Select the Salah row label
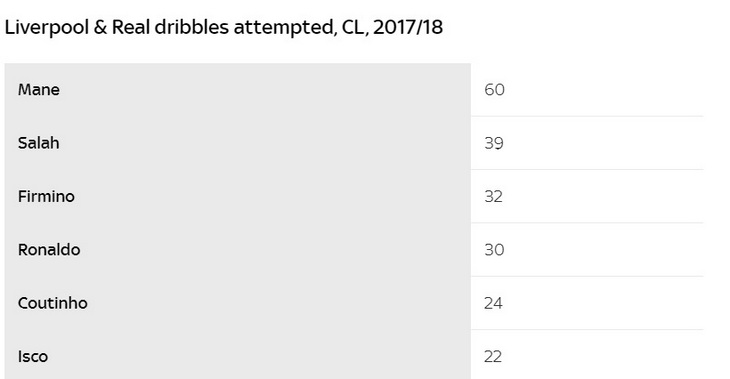Screen dimensions: 730x379 pos(39,143)
